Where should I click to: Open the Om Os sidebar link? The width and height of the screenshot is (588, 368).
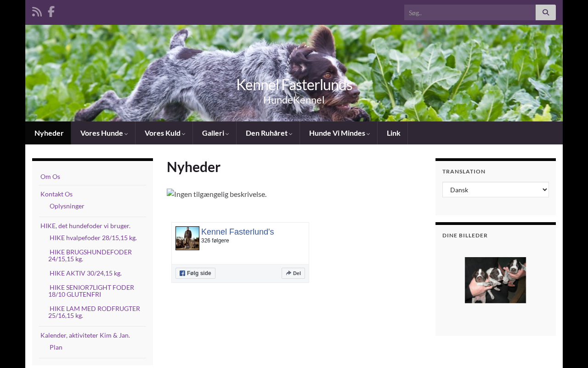point(50,177)
